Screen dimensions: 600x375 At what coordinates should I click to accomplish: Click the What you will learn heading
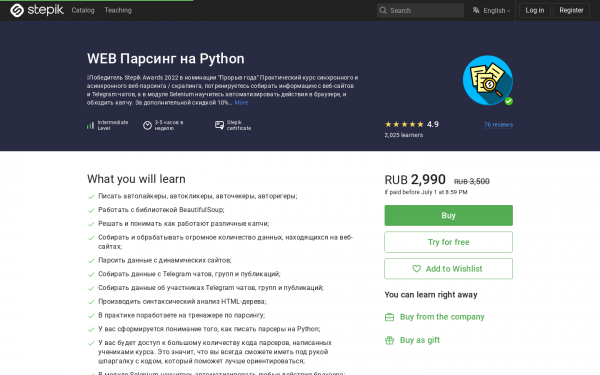(x=136, y=179)
